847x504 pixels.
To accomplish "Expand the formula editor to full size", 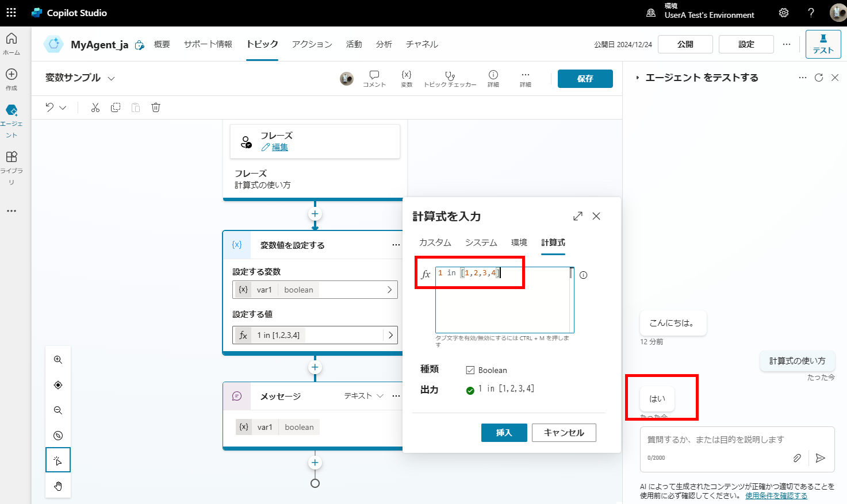I will 578,216.
